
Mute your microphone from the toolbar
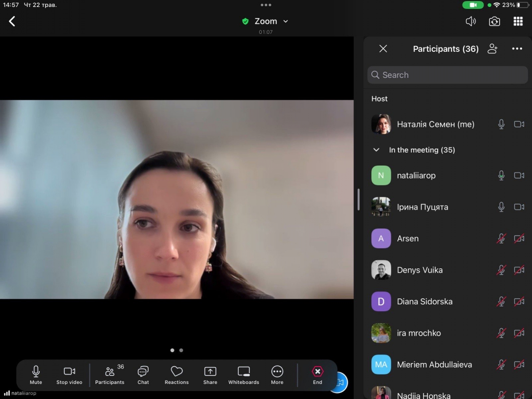(x=36, y=375)
